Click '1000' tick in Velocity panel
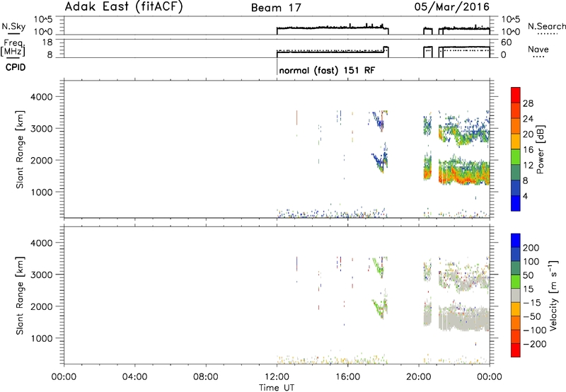 42,338
